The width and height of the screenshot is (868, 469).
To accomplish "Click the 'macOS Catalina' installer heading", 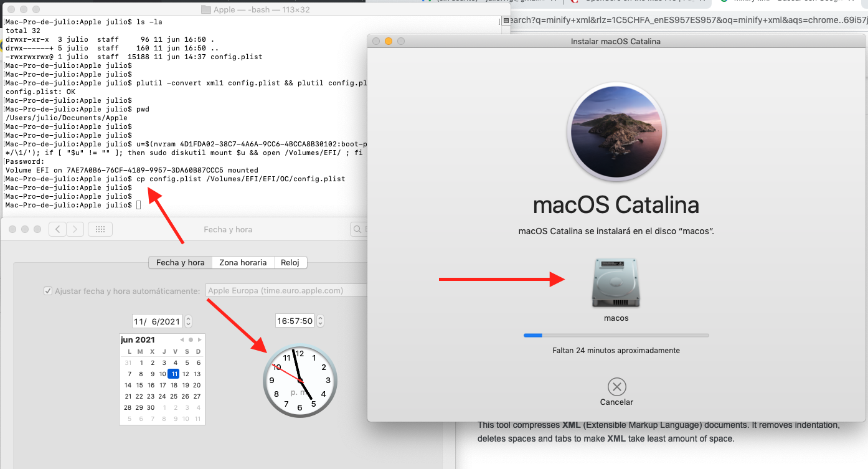I will tap(616, 205).
